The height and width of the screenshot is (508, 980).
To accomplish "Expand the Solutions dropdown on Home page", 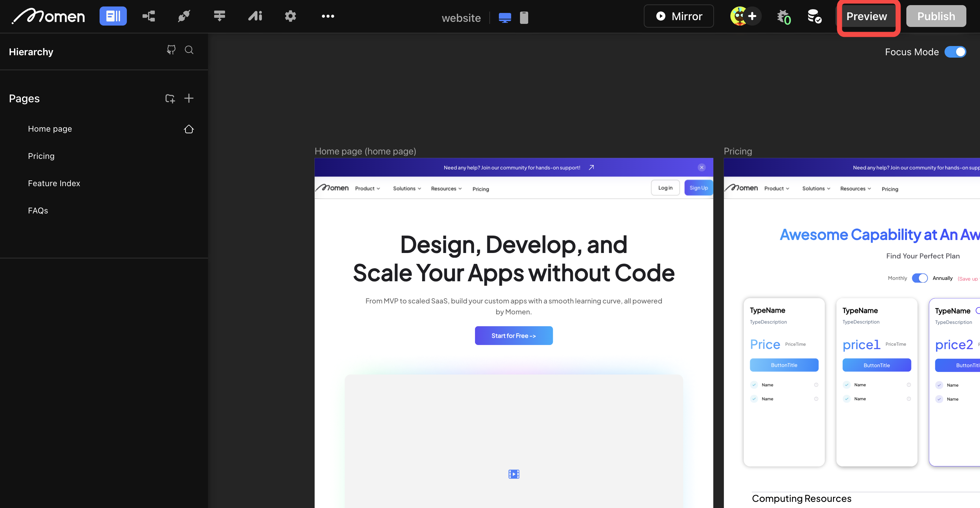I will (x=407, y=189).
